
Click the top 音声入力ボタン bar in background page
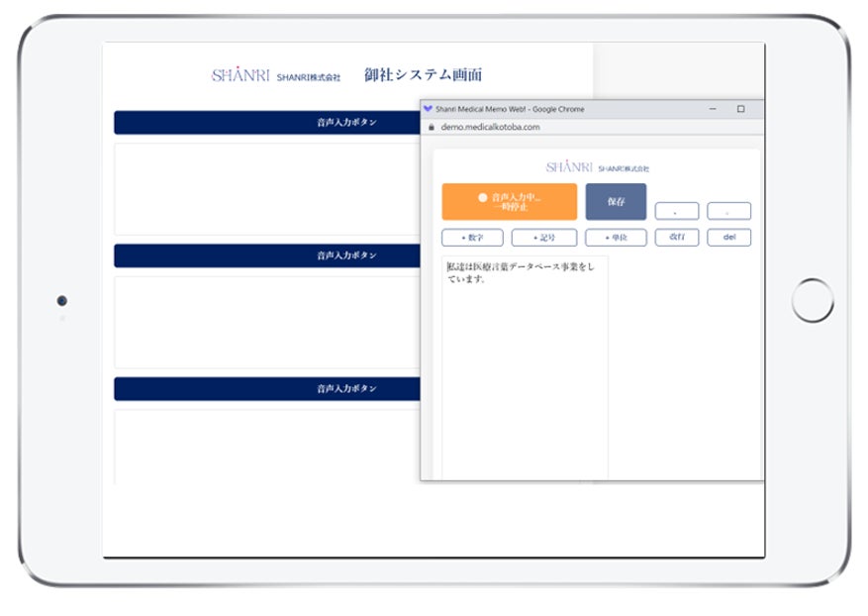pyautogui.click(x=267, y=123)
